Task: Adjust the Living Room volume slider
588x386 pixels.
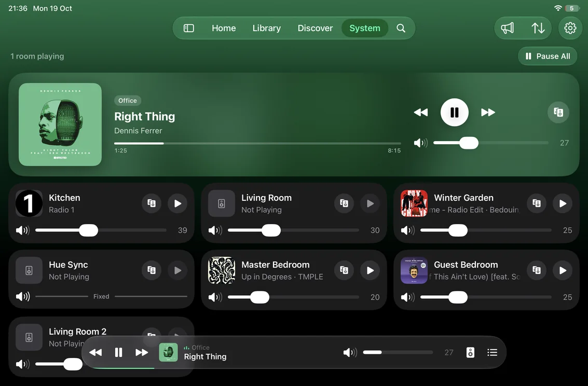Action: [293, 230]
